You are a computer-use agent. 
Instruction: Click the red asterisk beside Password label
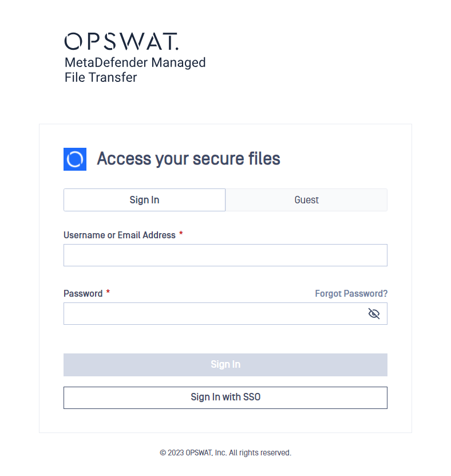coord(108,292)
